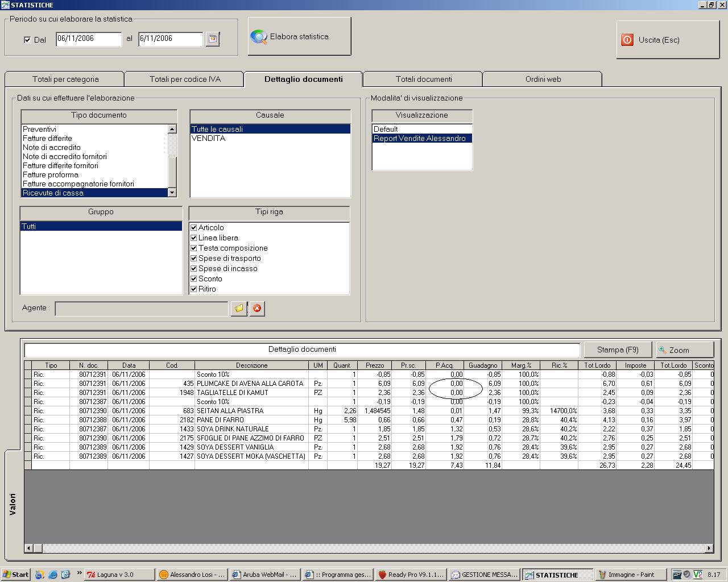The image size is (728, 582).
Task: Click the Zoom magnifier button
Action: point(685,350)
